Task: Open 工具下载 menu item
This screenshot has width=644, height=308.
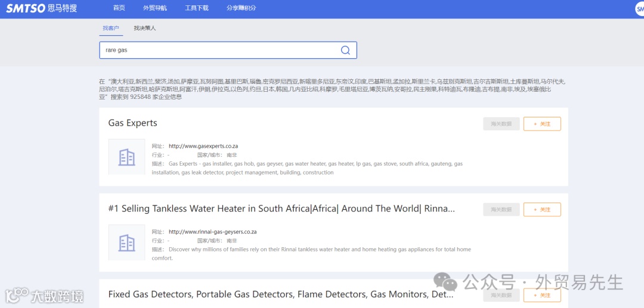Action: pos(197,8)
